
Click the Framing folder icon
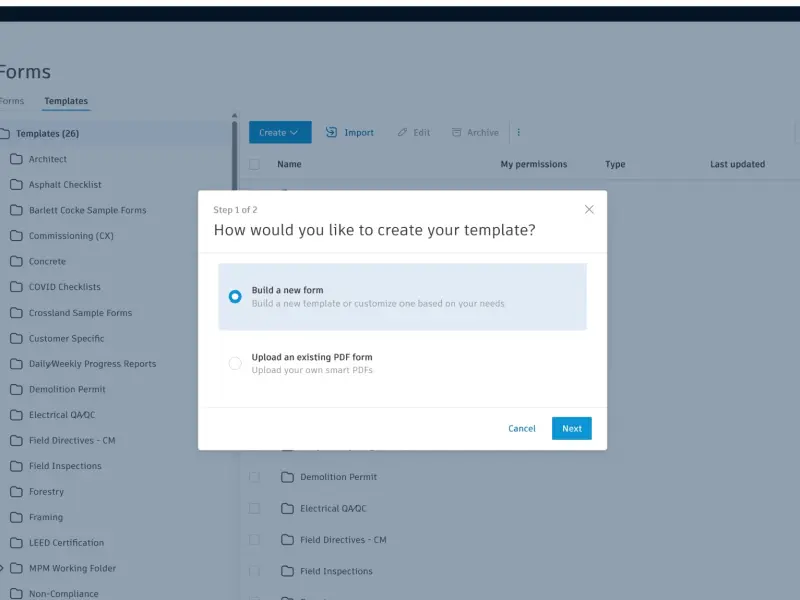pos(16,517)
